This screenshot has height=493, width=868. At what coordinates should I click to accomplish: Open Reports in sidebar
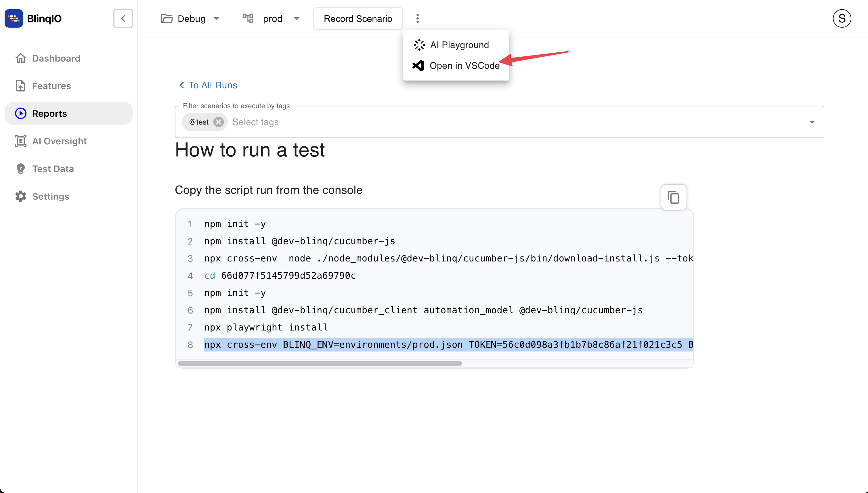pos(68,113)
